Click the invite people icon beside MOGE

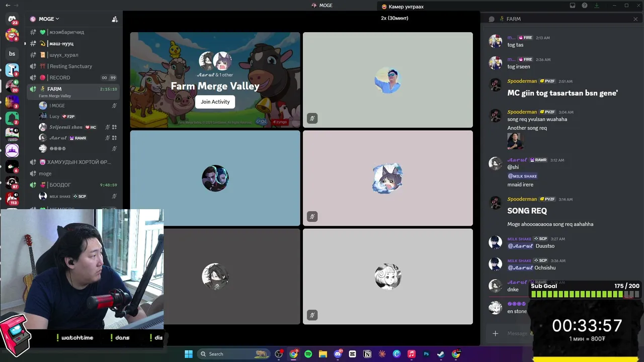pos(115,19)
